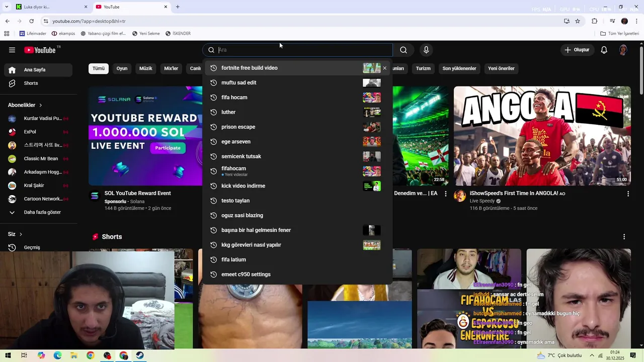Select the Müzik filter chip
Screen dimensions: 644x362
(x=146, y=68)
